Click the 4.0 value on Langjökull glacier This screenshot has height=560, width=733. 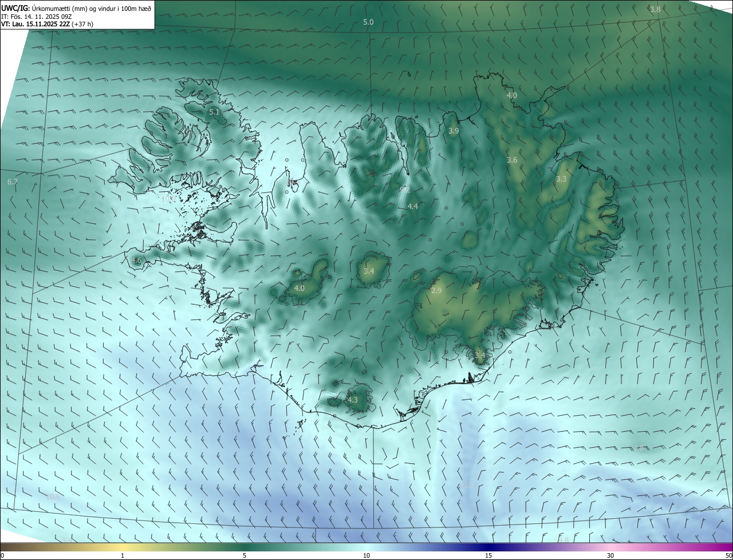click(x=299, y=289)
